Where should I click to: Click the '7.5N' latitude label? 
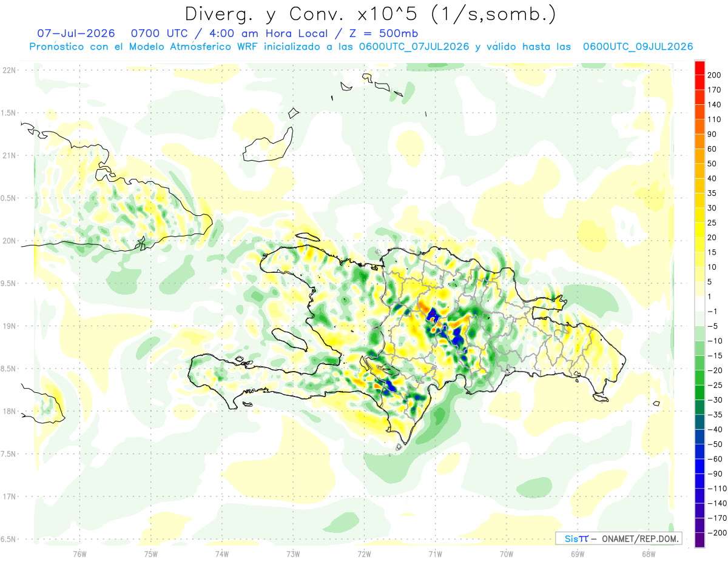pos(8,453)
